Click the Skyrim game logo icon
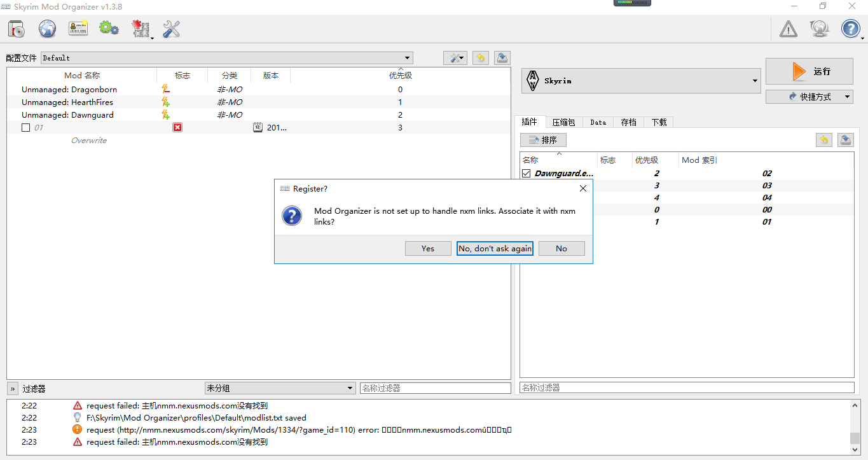This screenshot has width=868, height=460. point(533,81)
